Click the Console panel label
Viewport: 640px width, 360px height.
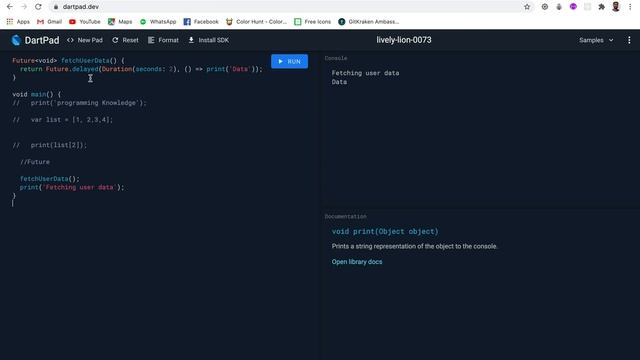tap(336, 58)
